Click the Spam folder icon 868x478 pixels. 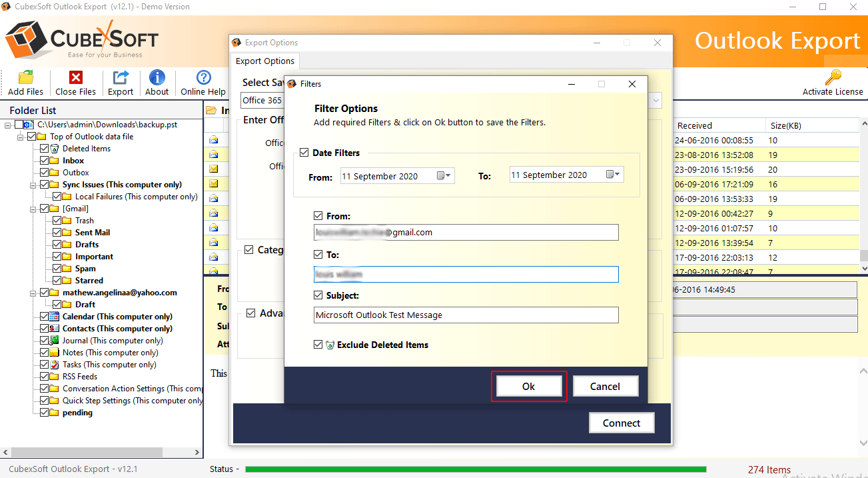tap(67, 269)
